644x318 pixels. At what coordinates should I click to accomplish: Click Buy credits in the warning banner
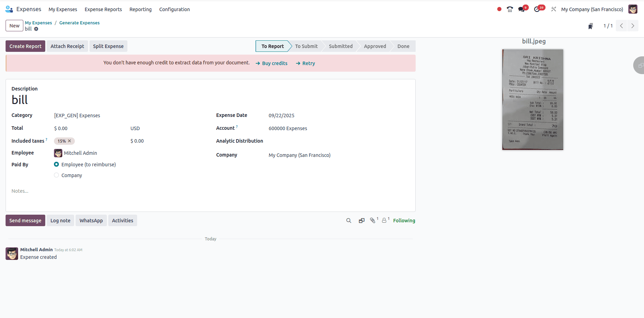click(x=275, y=63)
